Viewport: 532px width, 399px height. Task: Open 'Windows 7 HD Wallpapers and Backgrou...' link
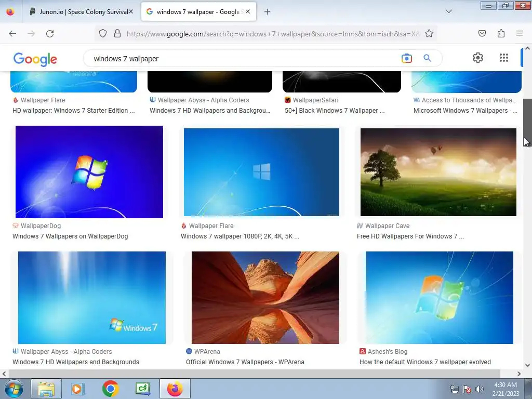(x=210, y=111)
